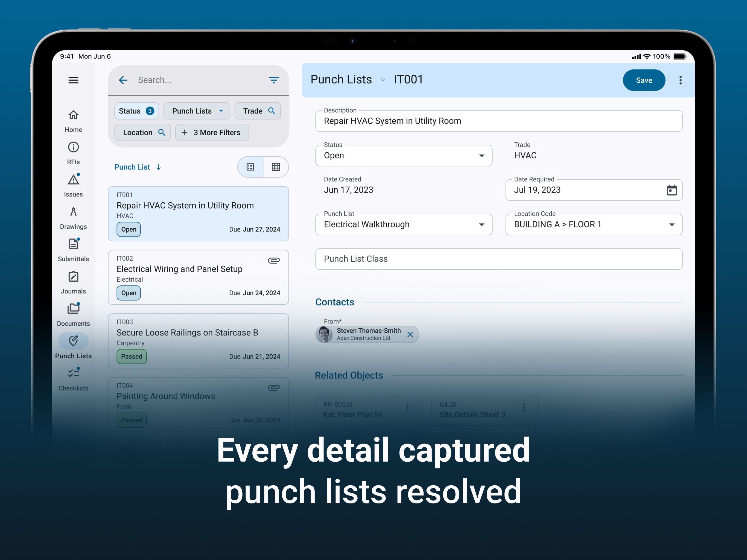
Task: Click the Save button
Action: [644, 80]
